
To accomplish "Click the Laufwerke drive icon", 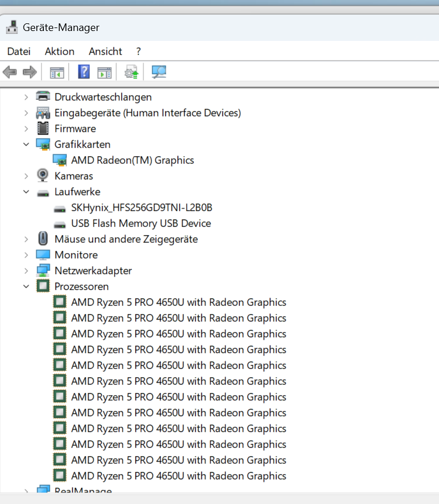I will tap(43, 192).
